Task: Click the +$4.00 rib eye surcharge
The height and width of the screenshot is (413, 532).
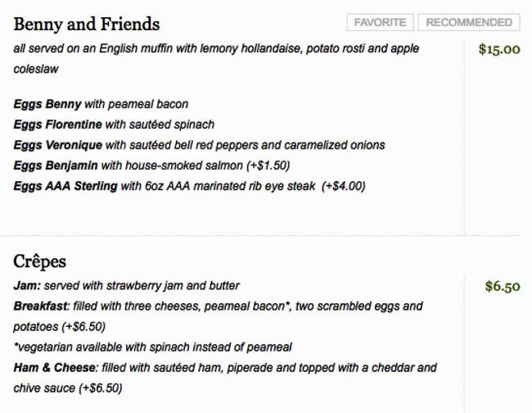Action: pyautogui.click(x=344, y=186)
